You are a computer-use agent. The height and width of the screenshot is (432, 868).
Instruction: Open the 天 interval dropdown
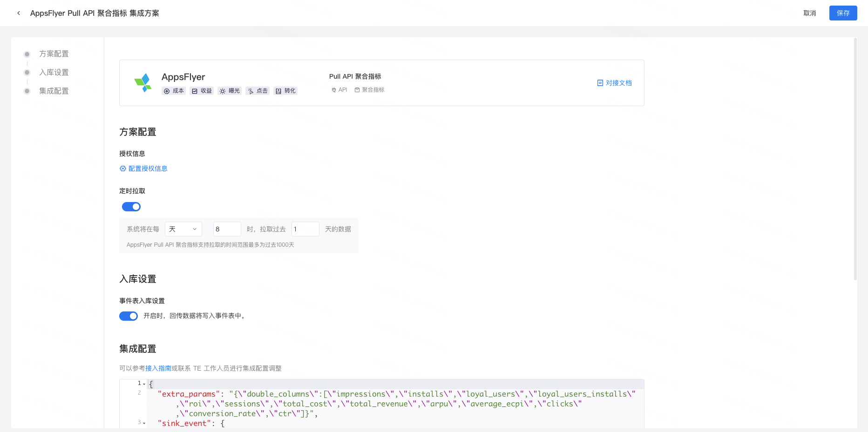(x=183, y=229)
